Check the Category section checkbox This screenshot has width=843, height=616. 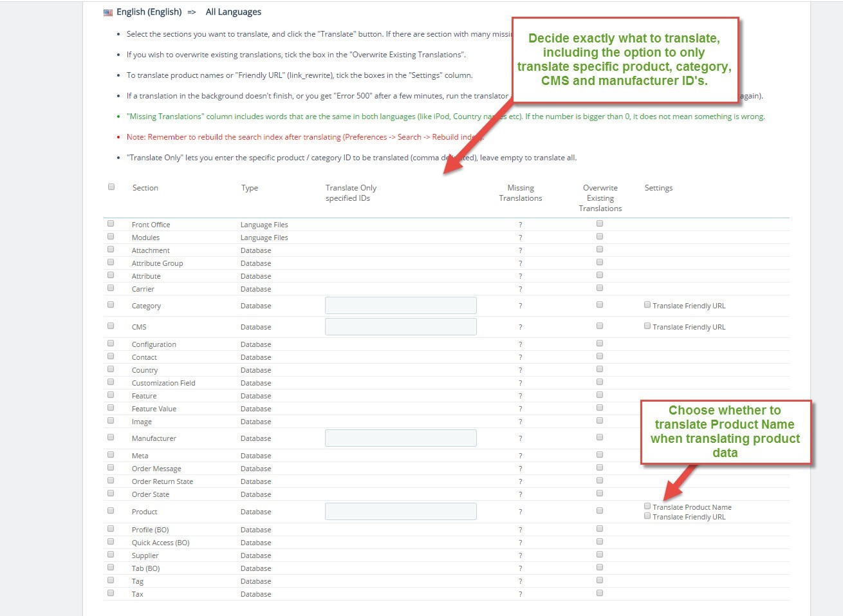click(x=111, y=304)
